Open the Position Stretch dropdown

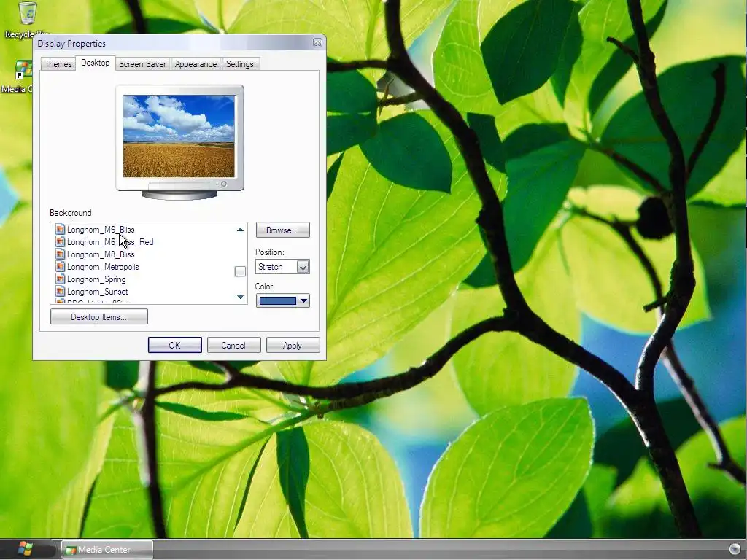click(x=282, y=267)
